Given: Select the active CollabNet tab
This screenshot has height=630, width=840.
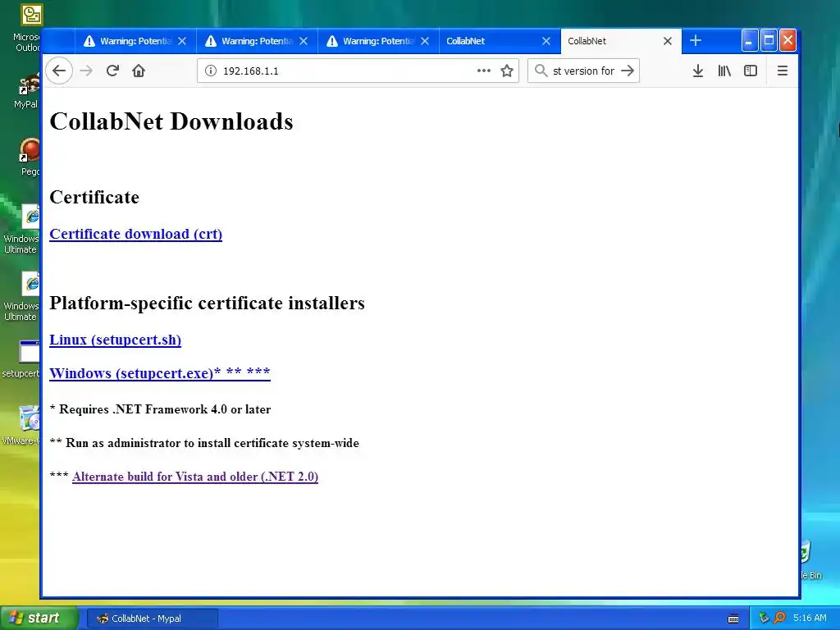Looking at the screenshot, I should (622, 41).
